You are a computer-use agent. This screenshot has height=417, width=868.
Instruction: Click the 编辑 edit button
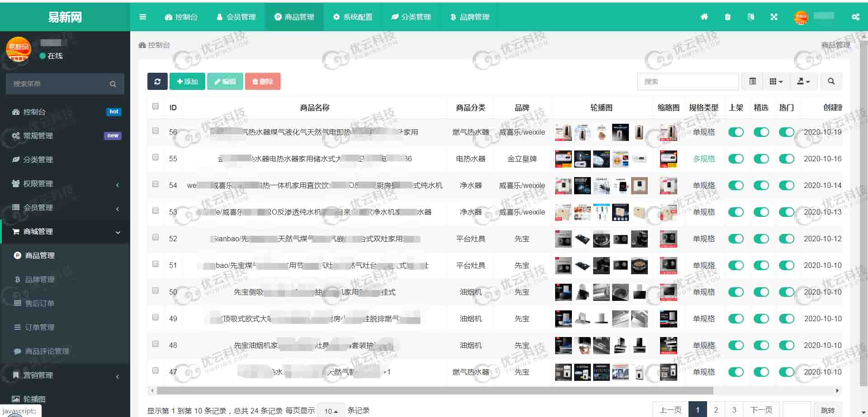click(225, 81)
